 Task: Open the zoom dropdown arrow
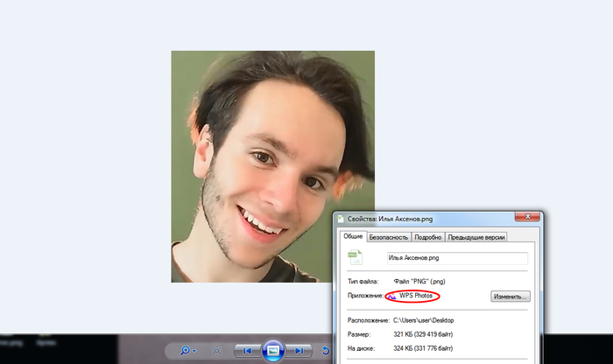(195, 351)
